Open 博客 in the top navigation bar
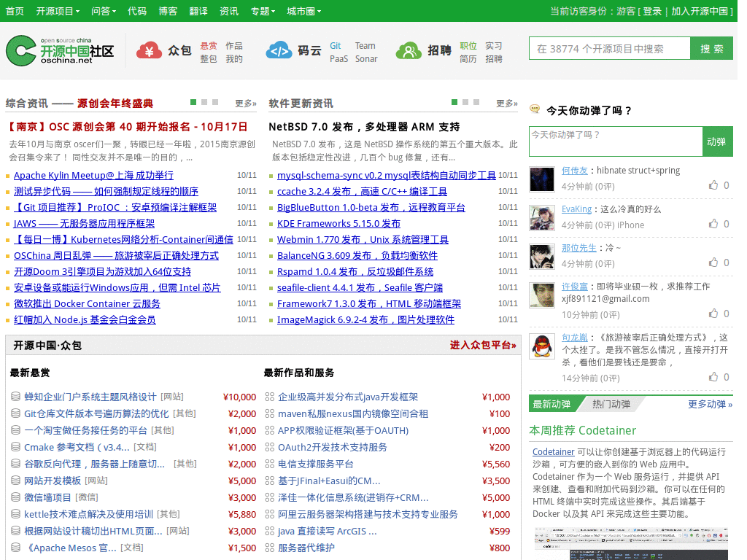The width and height of the screenshot is (747, 560). pos(168,11)
